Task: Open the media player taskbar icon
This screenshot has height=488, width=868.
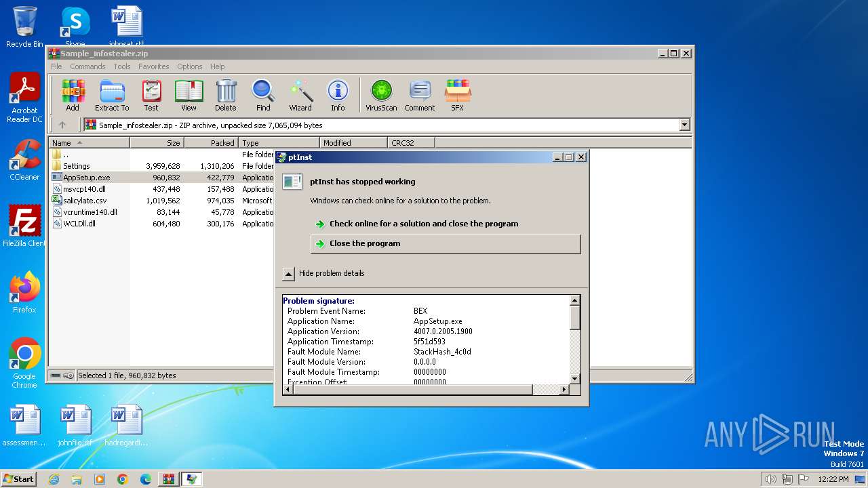Action: point(100,479)
